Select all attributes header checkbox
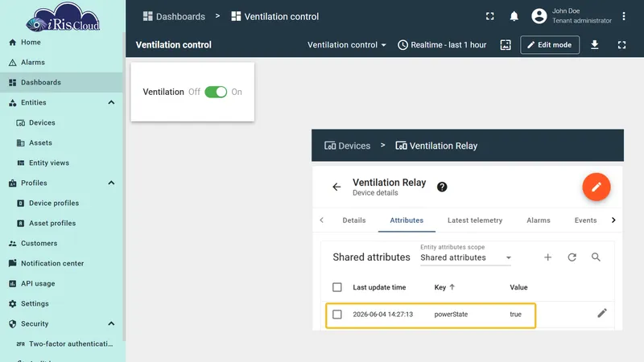 [x=337, y=287]
